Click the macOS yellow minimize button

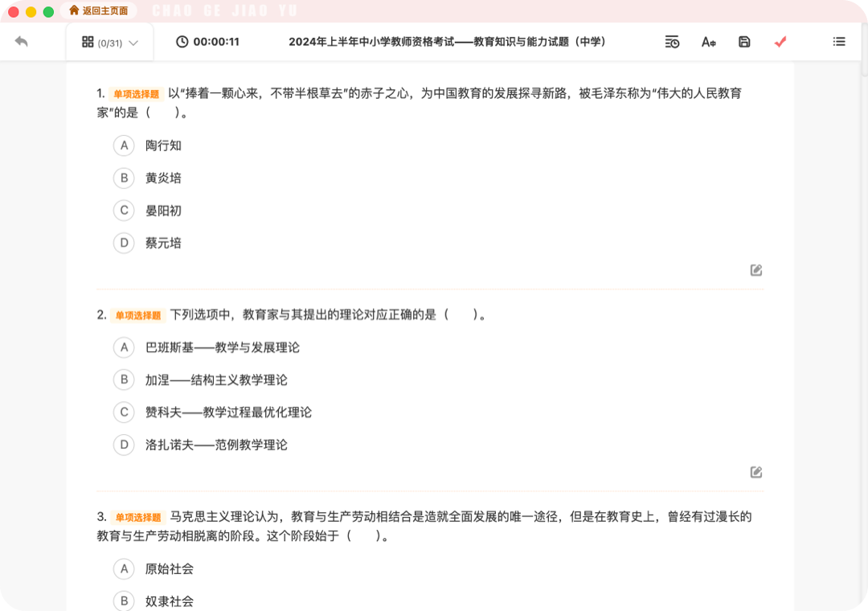click(x=31, y=11)
